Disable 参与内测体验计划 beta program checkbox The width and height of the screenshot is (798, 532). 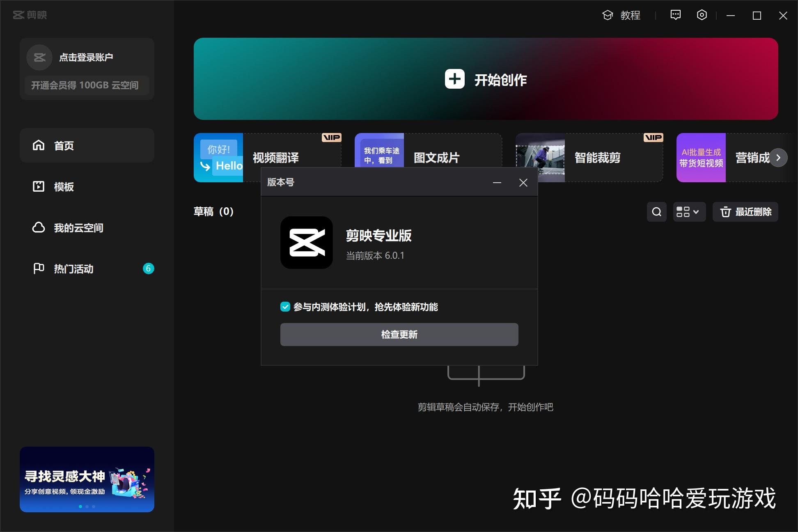[x=286, y=307]
